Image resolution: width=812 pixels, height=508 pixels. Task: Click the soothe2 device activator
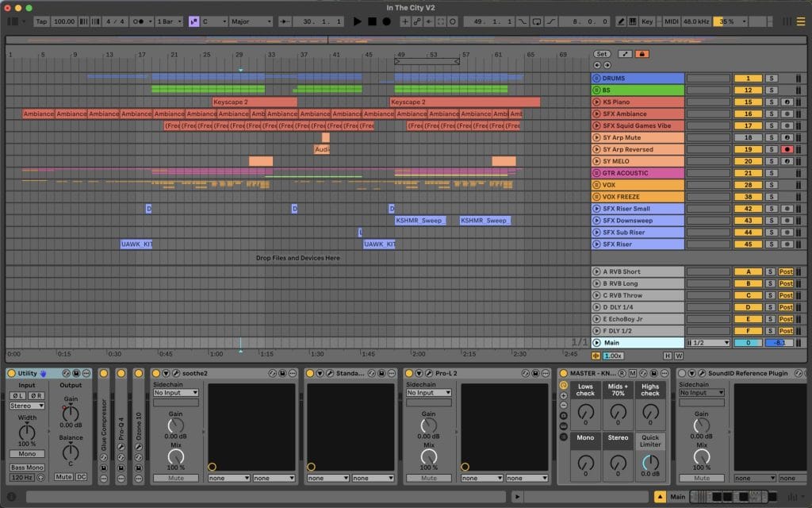point(155,373)
